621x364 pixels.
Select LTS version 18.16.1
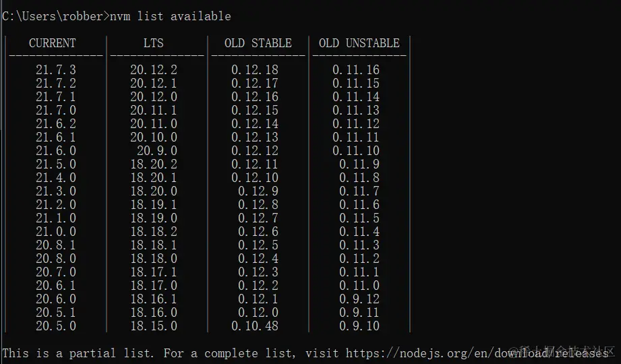(x=154, y=299)
